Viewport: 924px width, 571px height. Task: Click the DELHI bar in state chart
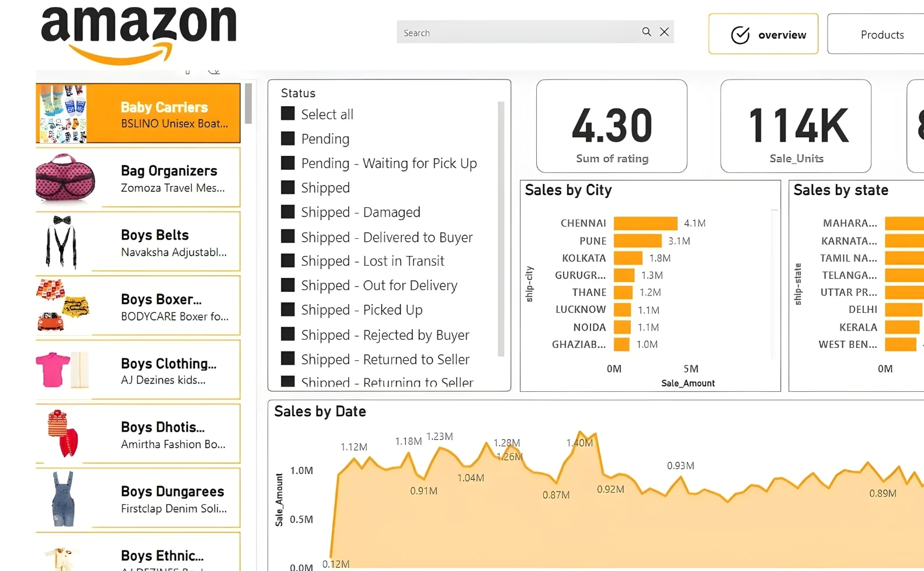pyautogui.click(x=904, y=310)
